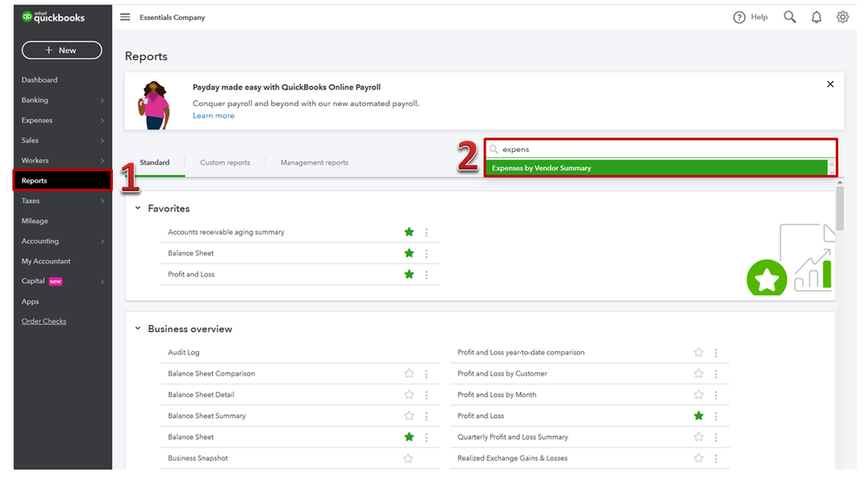The width and height of the screenshot is (868, 492).
Task: Open more options for Balance Sheet Detail
Action: 427,395
